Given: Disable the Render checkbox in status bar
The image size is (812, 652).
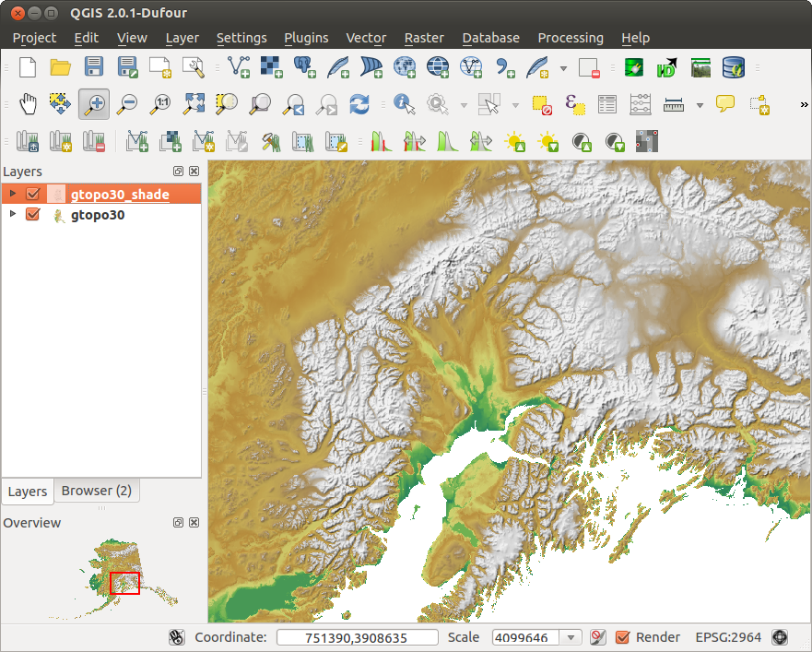Looking at the screenshot, I should [623, 637].
